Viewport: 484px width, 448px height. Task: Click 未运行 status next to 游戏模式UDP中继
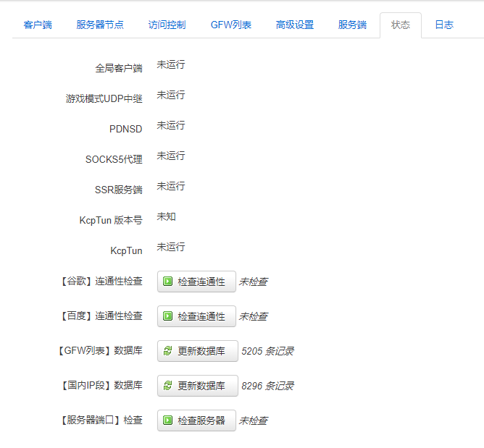[x=171, y=95]
